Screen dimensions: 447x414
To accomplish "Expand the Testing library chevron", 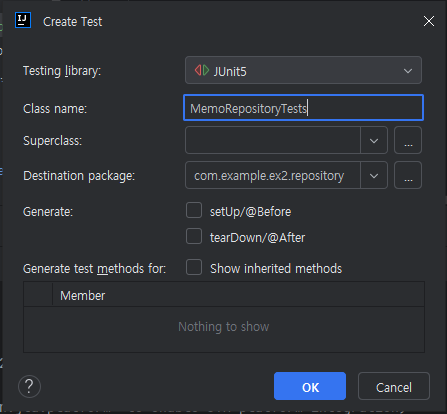I will (408, 71).
